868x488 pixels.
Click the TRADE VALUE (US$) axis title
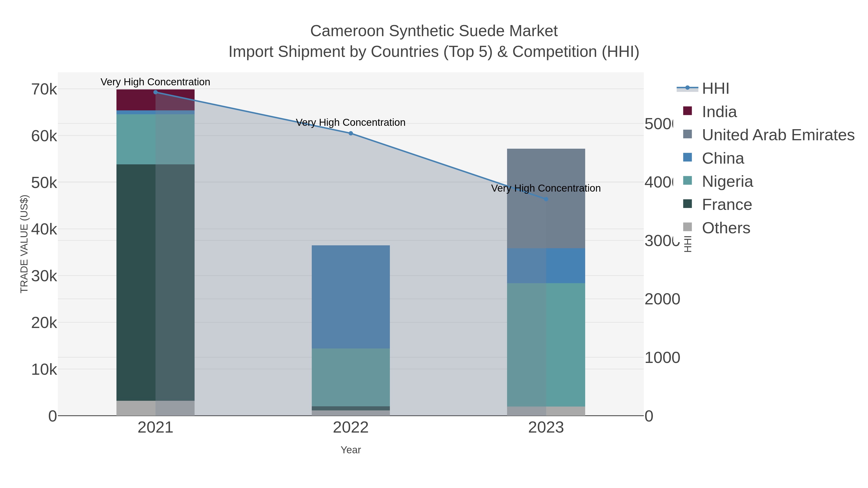24,244
